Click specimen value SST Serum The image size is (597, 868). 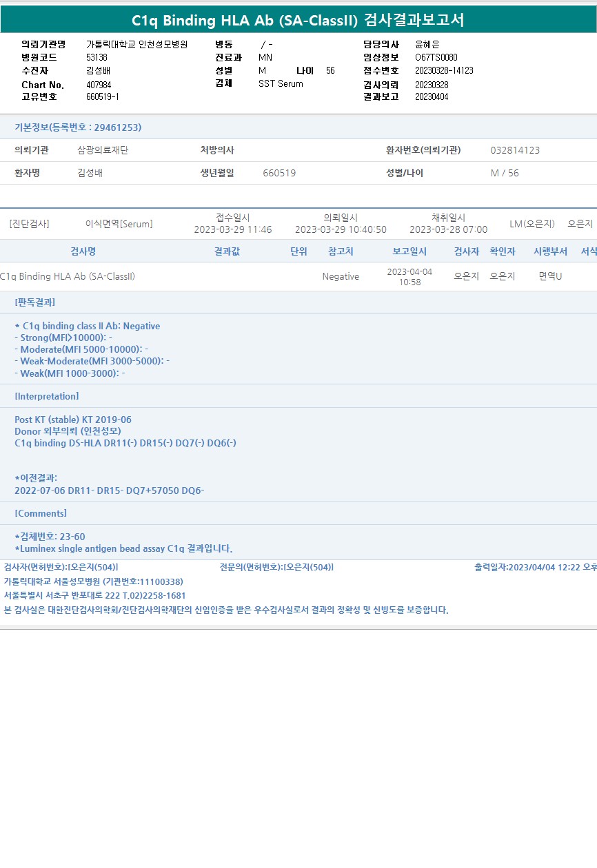(281, 83)
